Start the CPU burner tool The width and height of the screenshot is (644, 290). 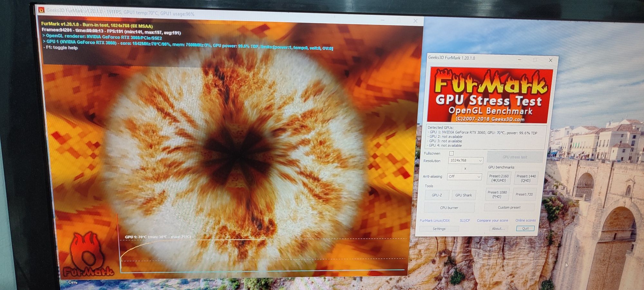pyautogui.click(x=449, y=208)
